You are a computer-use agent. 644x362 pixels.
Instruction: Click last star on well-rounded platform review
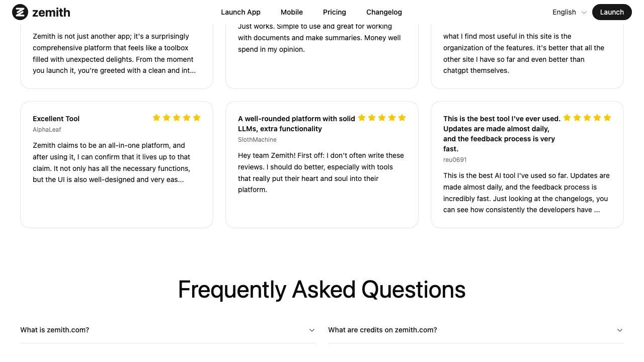click(402, 118)
